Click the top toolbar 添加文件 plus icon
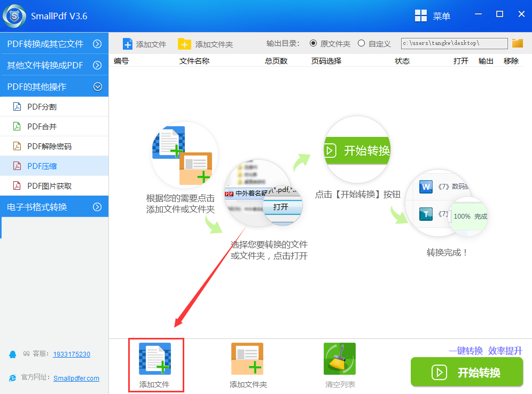Image resolution: width=532 pixels, height=394 pixels. tap(128, 44)
